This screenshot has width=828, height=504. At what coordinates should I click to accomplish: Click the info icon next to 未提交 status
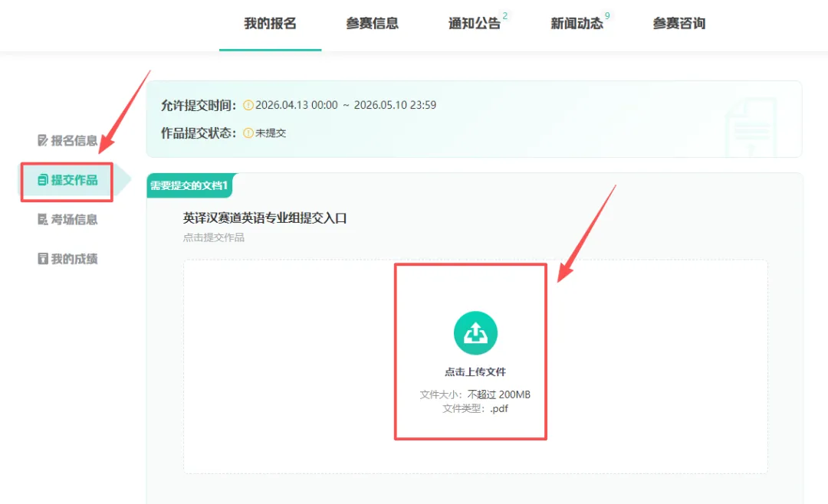249,135
